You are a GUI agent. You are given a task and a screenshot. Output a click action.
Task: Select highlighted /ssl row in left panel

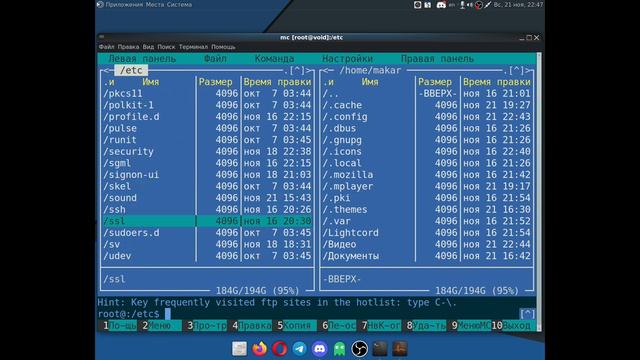coord(207,221)
